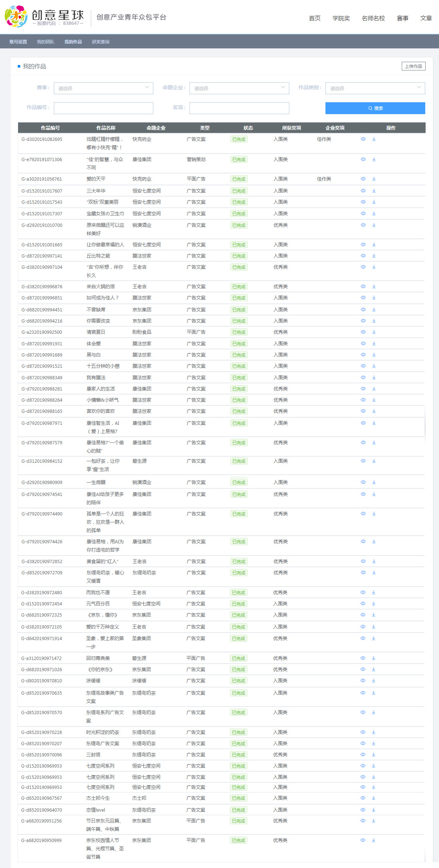Screen dimensions: 439x868
Task: Open the 学院奖 nav item
Action: (341, 18)
